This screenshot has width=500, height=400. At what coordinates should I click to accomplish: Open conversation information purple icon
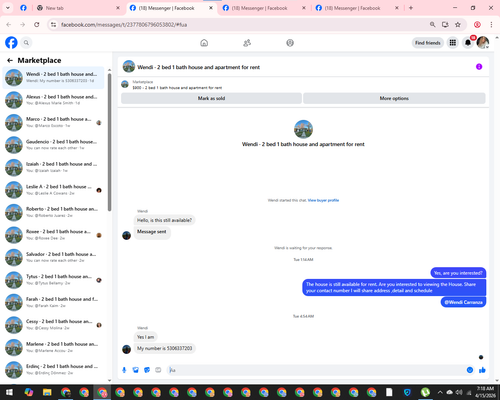(x=479, y=67)
